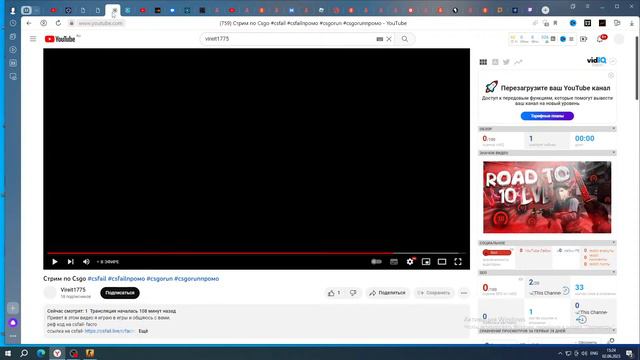Play the video in the player
Viewport: 640px width, 360px height.
pyautogui.click(x=55, y=262)
